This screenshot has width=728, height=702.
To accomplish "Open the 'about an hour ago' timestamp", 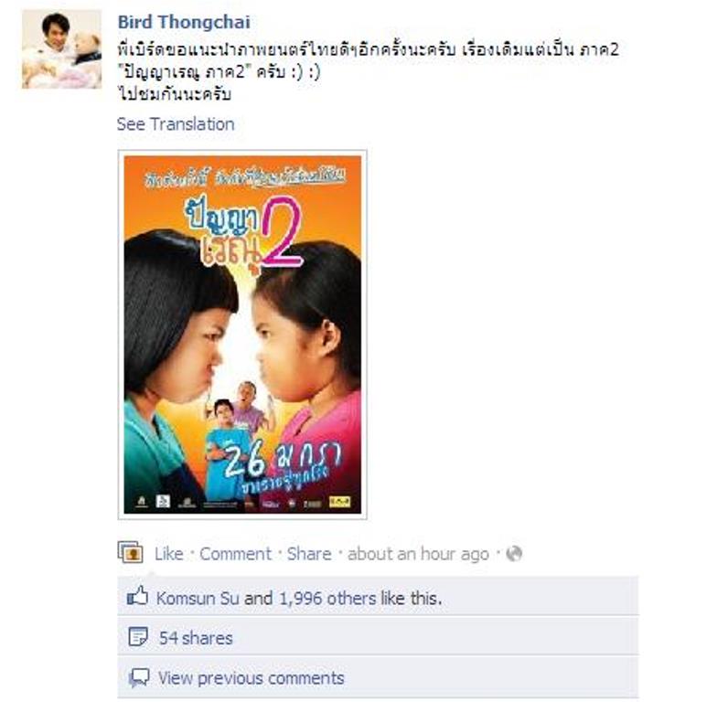I will point(418,554).
